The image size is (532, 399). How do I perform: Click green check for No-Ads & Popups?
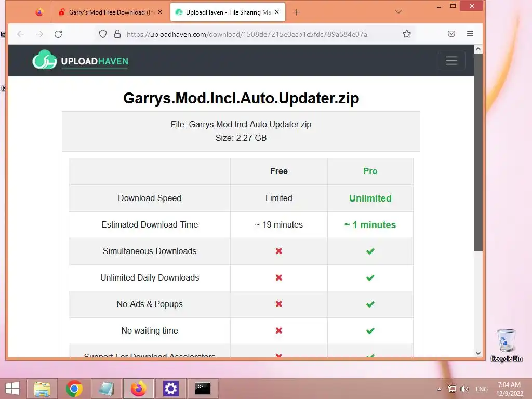pos(370,304)
